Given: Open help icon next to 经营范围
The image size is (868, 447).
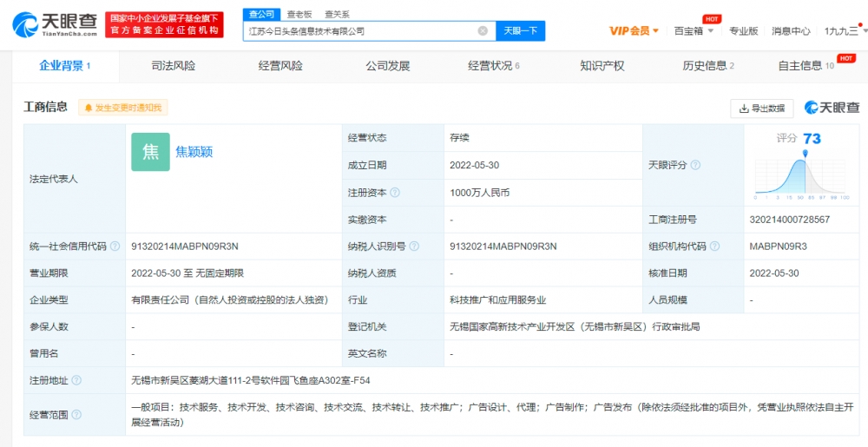Looking at the screenshot, I should pyautogui.click(x=76, y=414).
